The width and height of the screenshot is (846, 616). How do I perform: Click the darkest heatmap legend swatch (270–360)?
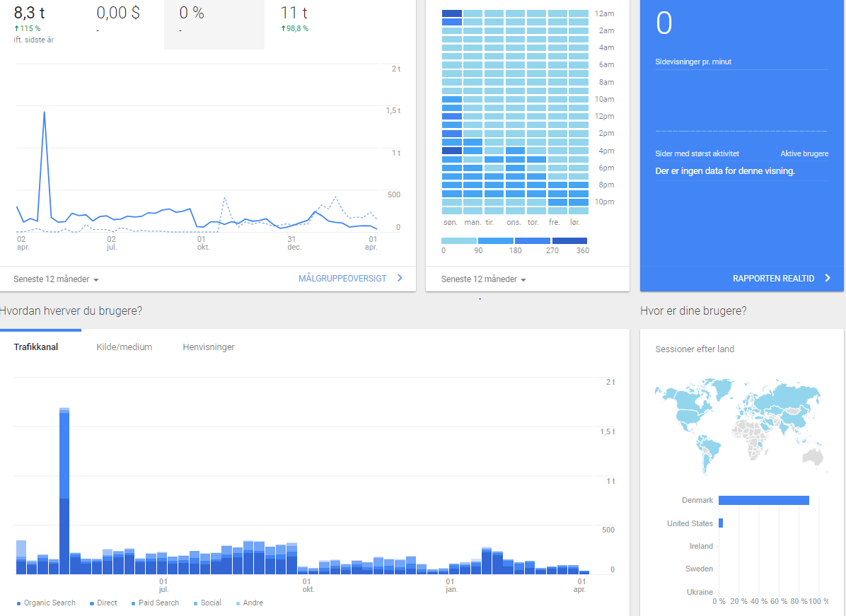(x=569, y=240)
